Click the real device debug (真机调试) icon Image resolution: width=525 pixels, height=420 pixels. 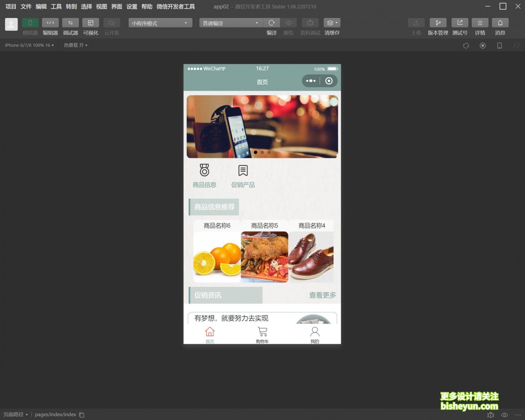310,23
